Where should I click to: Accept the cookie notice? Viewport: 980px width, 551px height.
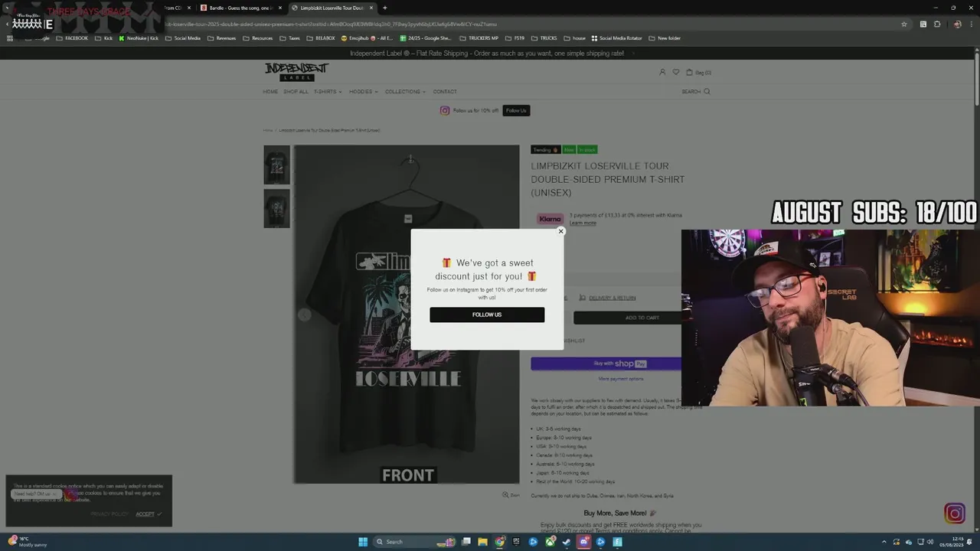149,514
